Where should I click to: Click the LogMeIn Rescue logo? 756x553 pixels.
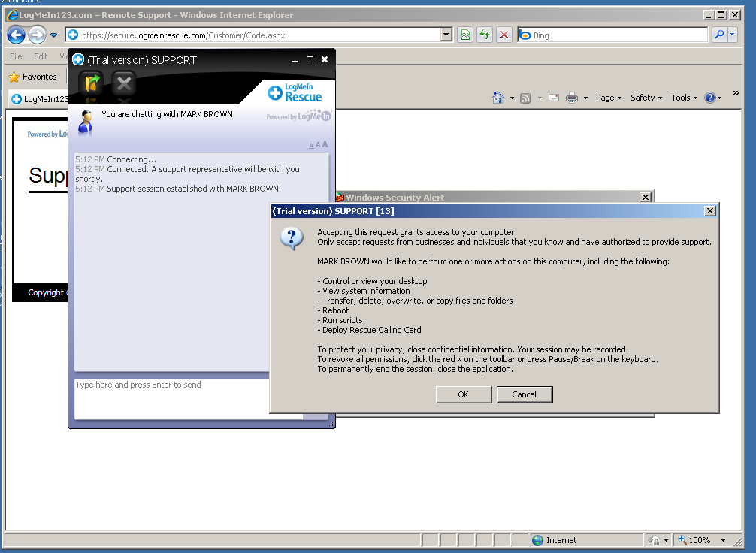295,92
